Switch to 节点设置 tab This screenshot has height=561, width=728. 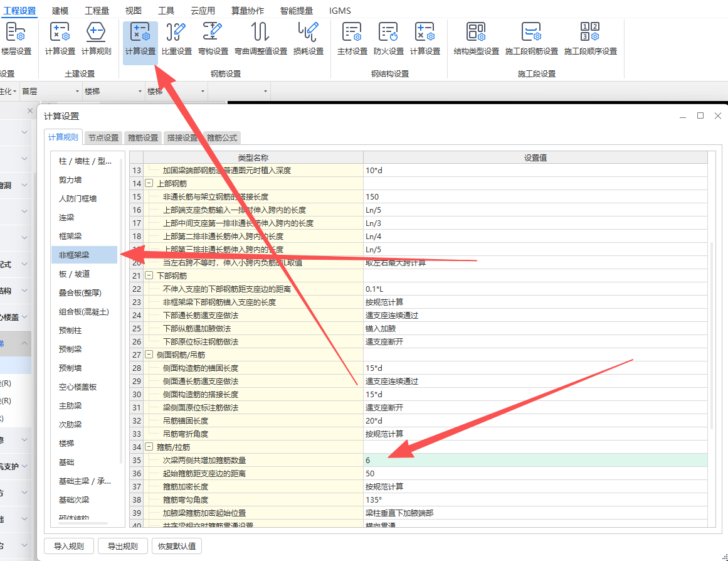[103, 137]
